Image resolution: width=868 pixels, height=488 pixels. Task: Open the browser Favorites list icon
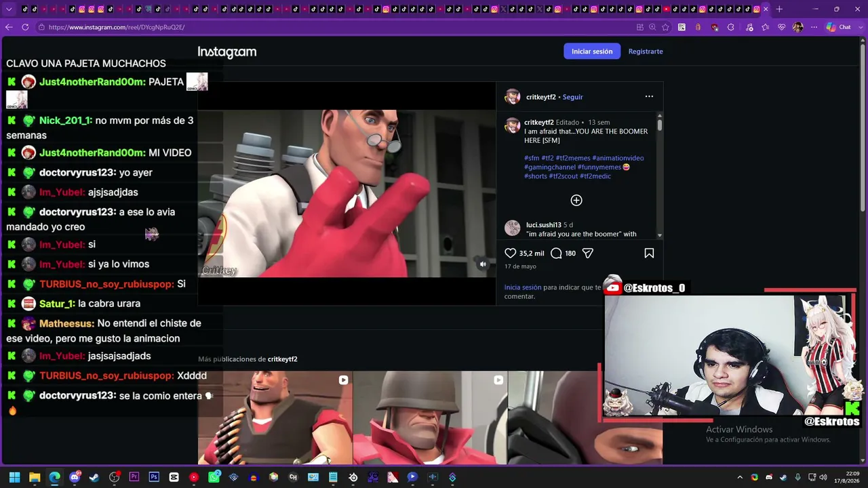pyautogui.click(x=765, y=27)
